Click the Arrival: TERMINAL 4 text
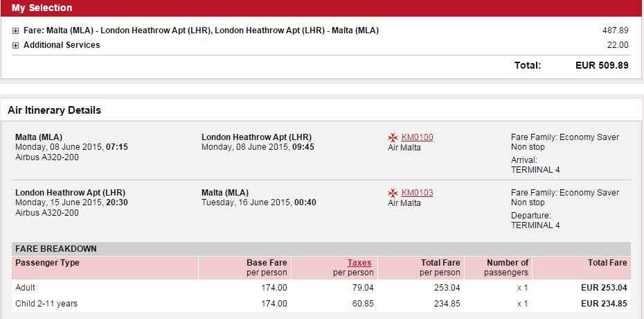Image resolution: width=644 pixels, height=319 pixels. click(535, 165)
